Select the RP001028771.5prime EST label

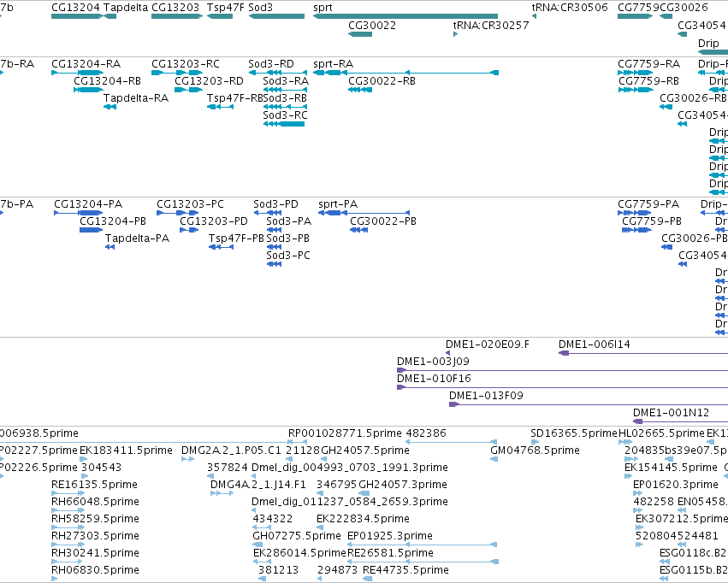[x=345, y=433]
